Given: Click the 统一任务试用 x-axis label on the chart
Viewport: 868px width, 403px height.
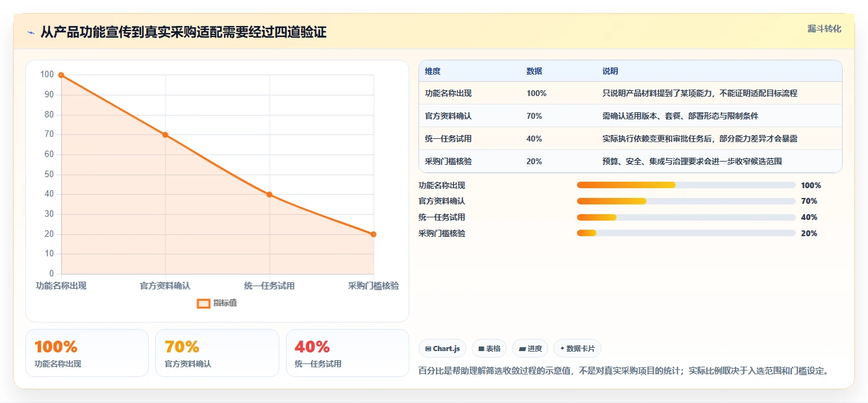Looking at the screenshot, I should pyautogui.click(x=270, y=286).
